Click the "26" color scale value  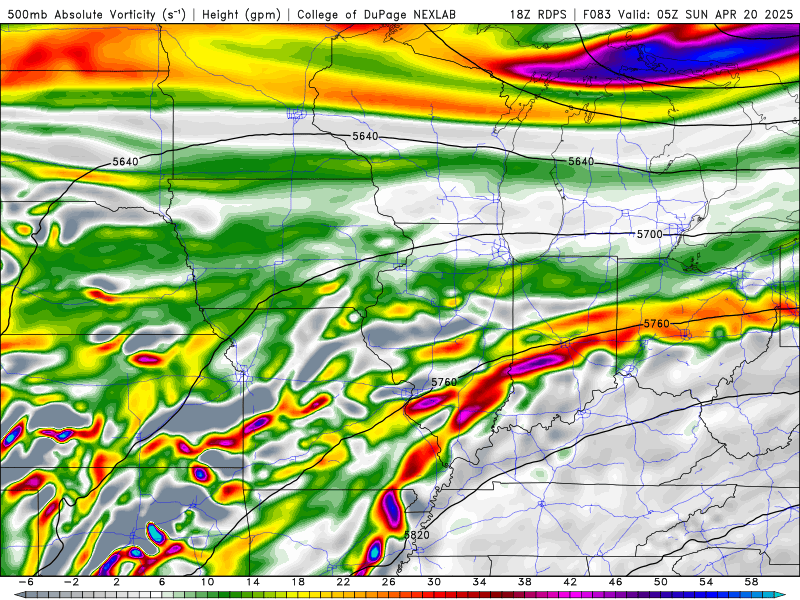coord(389,582)
